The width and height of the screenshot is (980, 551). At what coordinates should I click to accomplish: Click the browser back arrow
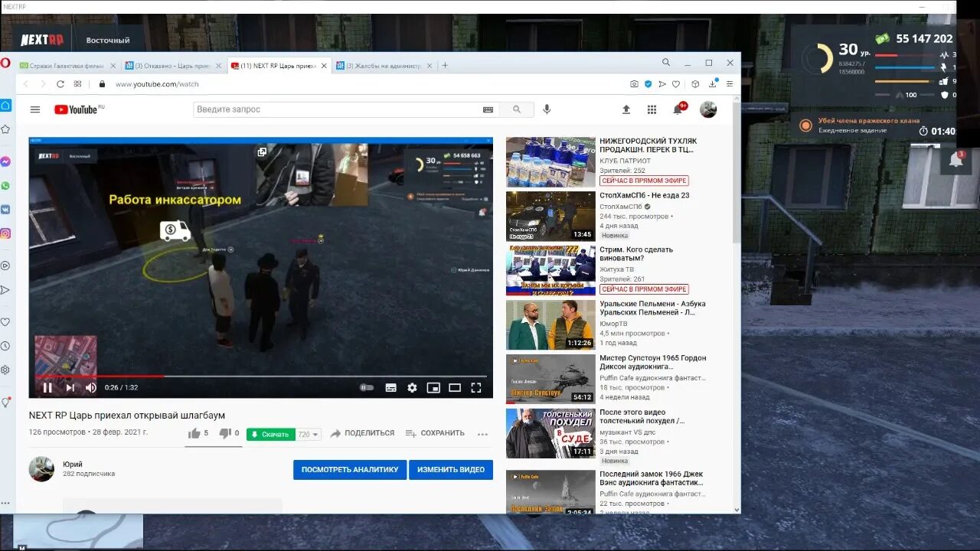pyautogui.click(x=25, y=84)
